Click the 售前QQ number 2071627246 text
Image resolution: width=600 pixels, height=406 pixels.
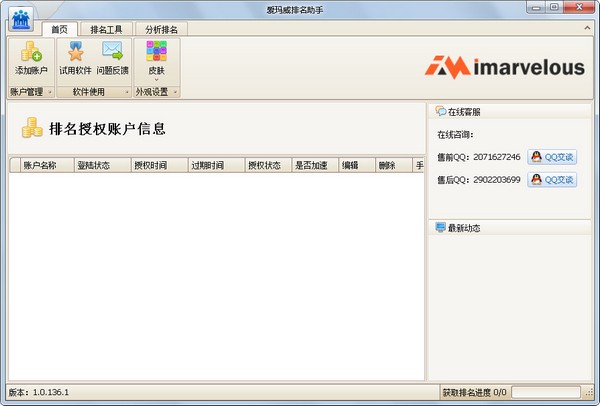tap(497, 157)
